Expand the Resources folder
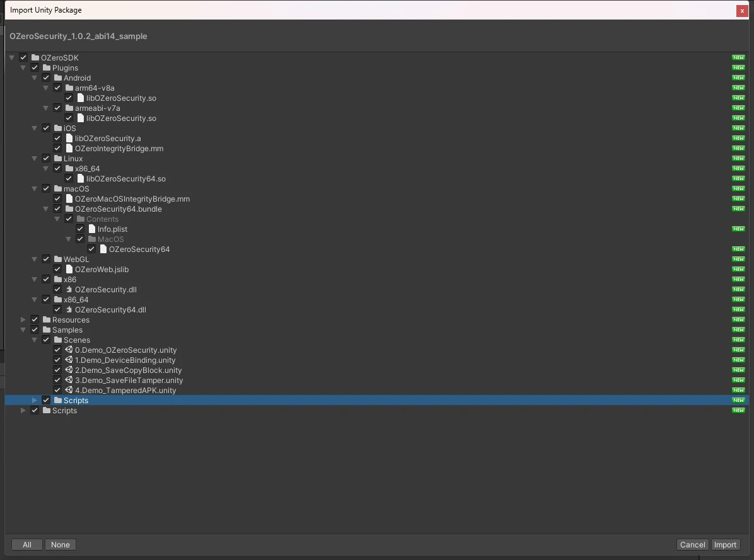754x560 pixels. 23,320
